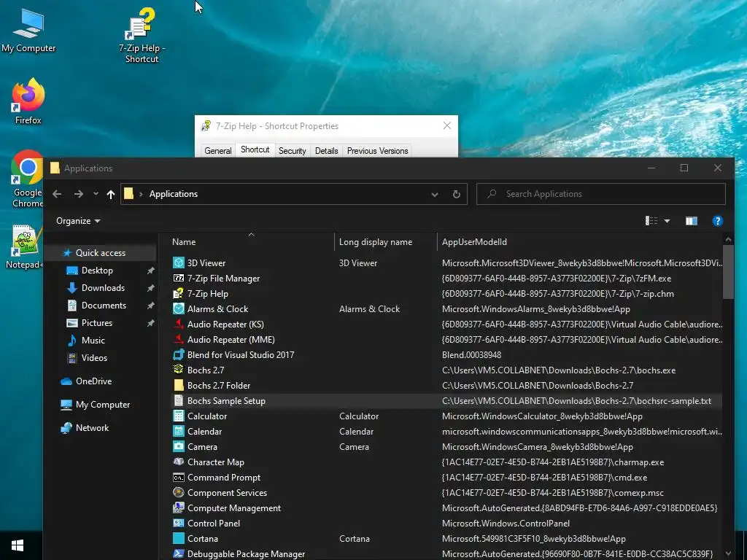Click the My Computer desktop icon

(28, 29)
